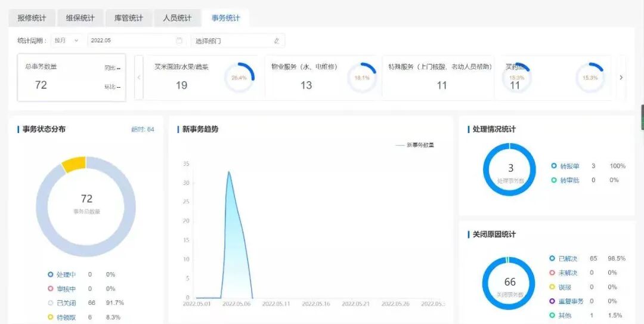The height and width of the screenshot is (324, 644).
Task: Click the 2022.05.26 x-axis label
Action: [395, 304]
